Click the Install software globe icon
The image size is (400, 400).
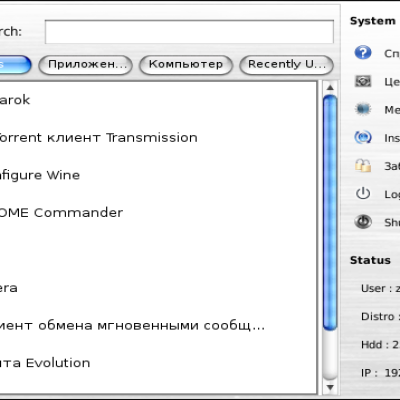pos(363,137)
